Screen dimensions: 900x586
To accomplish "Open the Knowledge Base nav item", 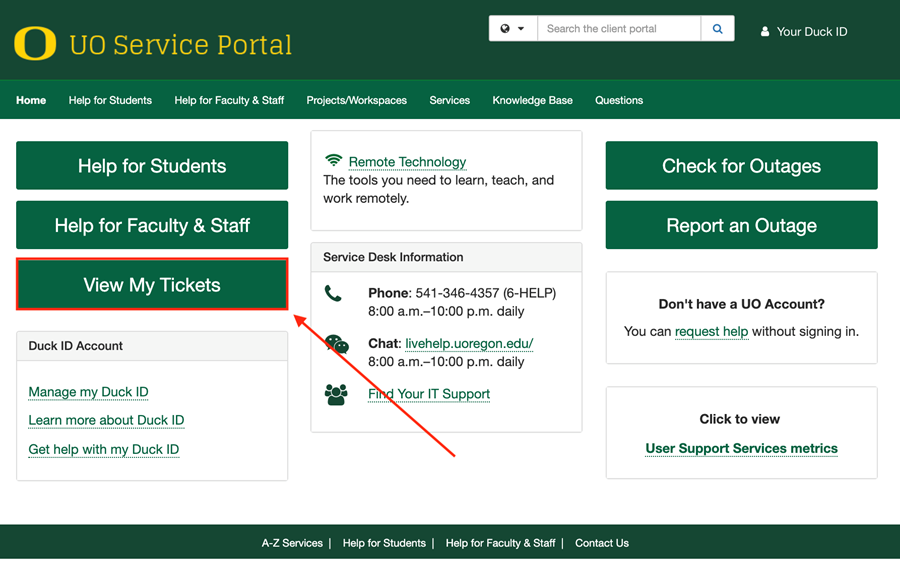I will [x=532, y=100].
